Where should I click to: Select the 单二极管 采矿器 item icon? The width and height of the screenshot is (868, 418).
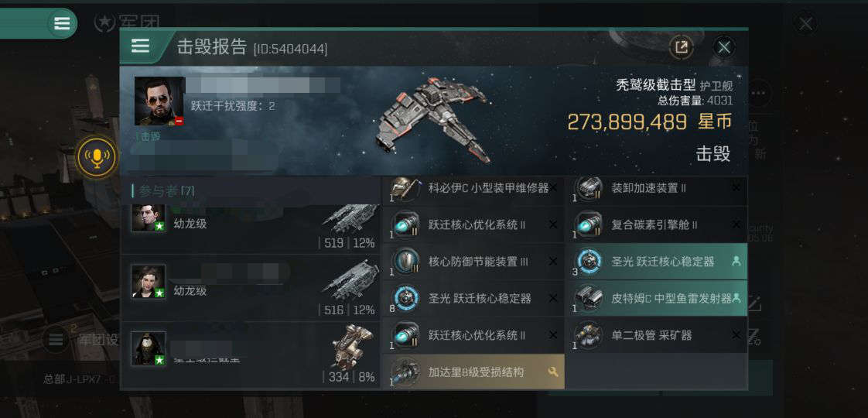587,335
